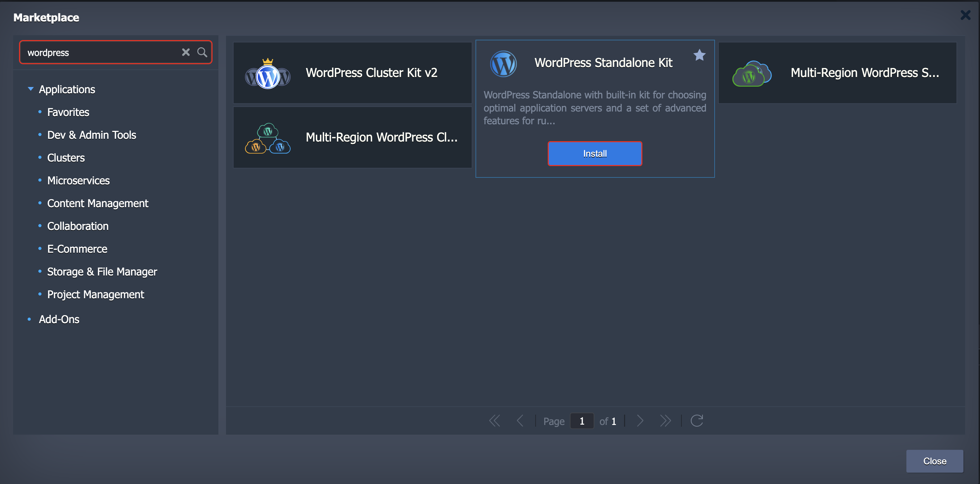Go to last page of results
This screenshot has height=484, width=980.
666,421
